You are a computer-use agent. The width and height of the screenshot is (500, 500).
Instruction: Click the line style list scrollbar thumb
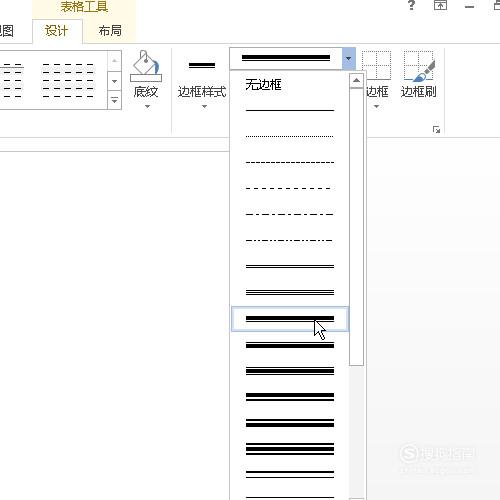[356, 227]
